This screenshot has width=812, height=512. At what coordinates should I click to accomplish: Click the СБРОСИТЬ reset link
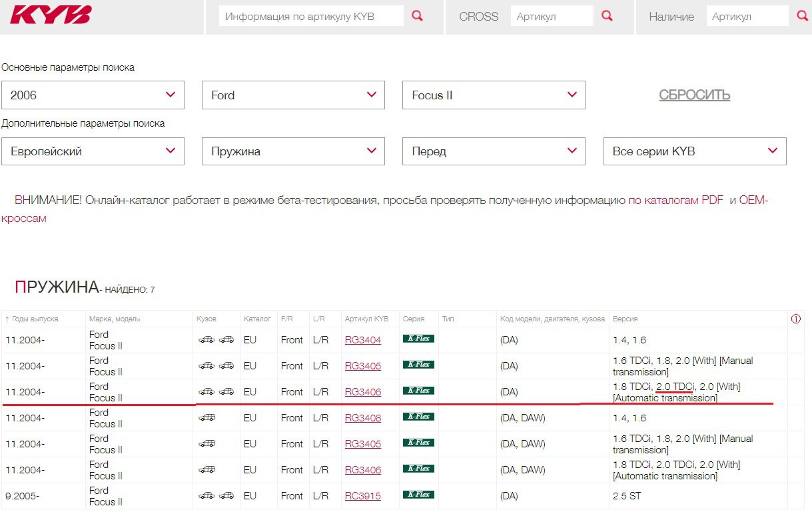click(x=695, y=95)
